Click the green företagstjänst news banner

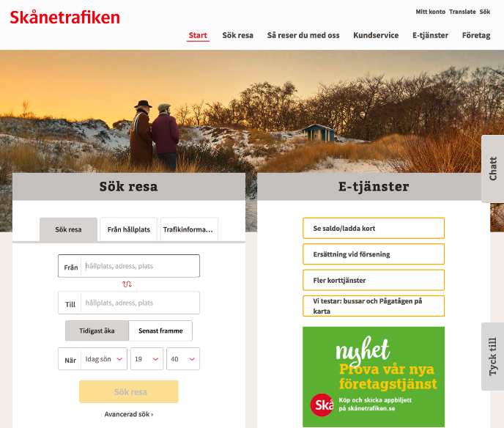pyautogui.click(x=374, y=377)
